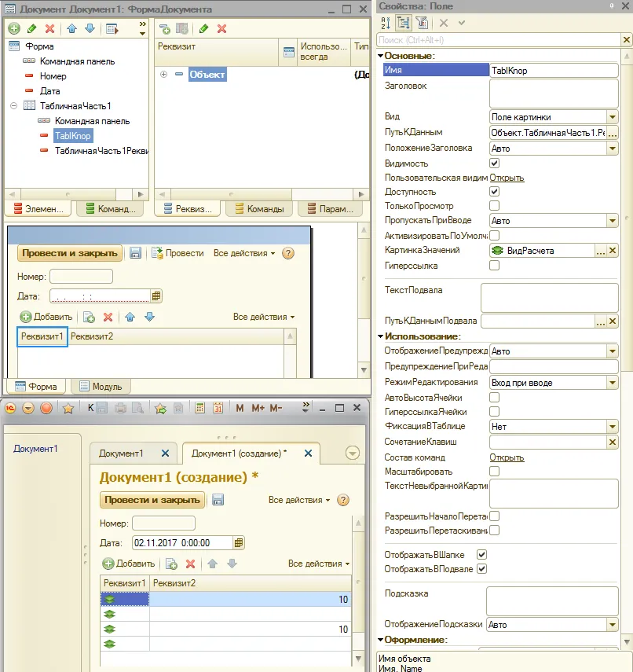633x672 pixels.
Task: Switch to Модуль tab
Action: [x=101, y=386]
